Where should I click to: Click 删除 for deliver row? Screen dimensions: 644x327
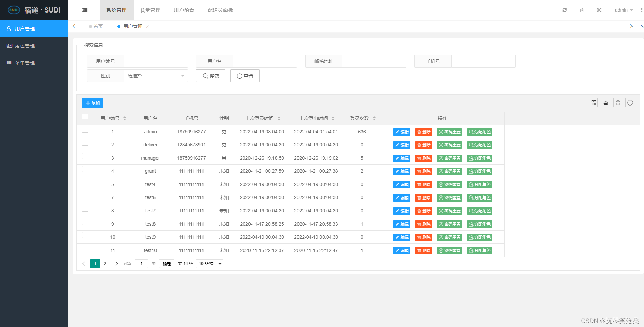point(424,145)
